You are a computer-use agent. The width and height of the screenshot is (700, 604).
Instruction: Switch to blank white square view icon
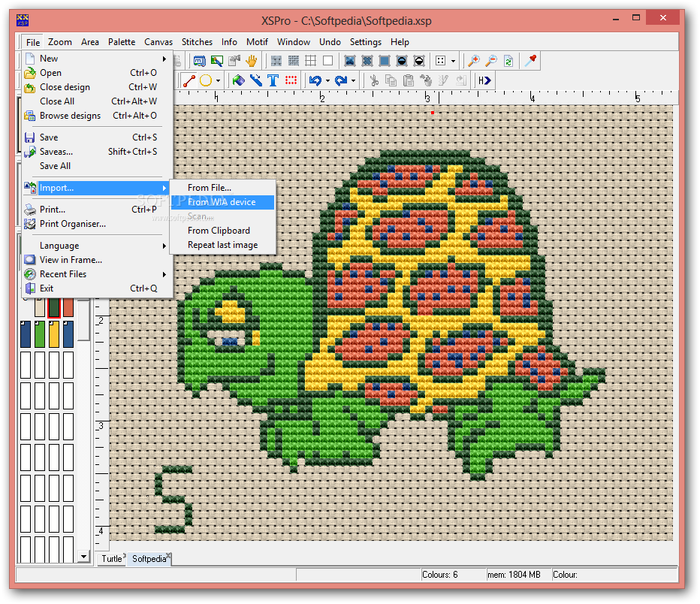(328, 61)
